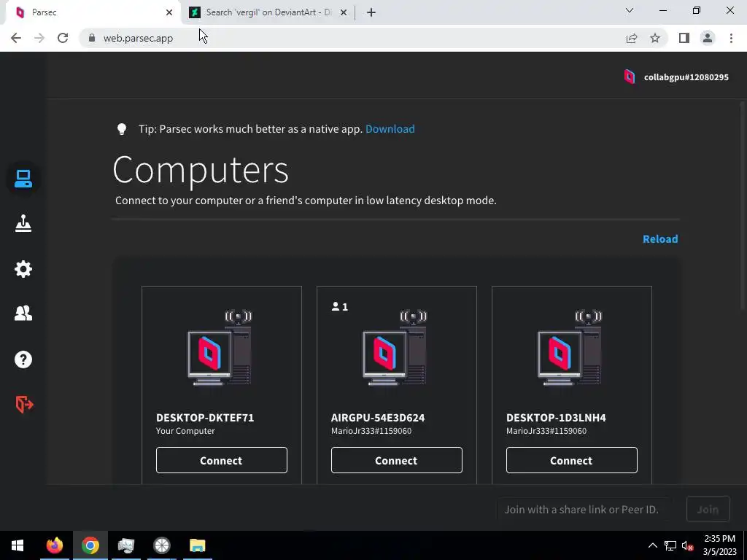Viewport: 747px width, 560px height.
Task: Click MarioJr333#1159060 under DESKTOP-1D3LNH4
Action: 546,431
